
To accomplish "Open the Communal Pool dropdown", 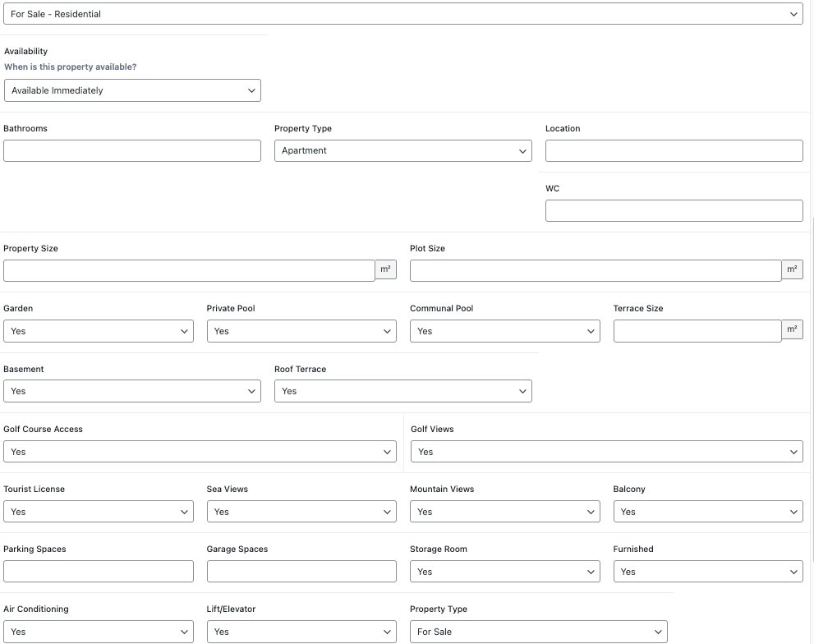I will [x=504, y=331].
